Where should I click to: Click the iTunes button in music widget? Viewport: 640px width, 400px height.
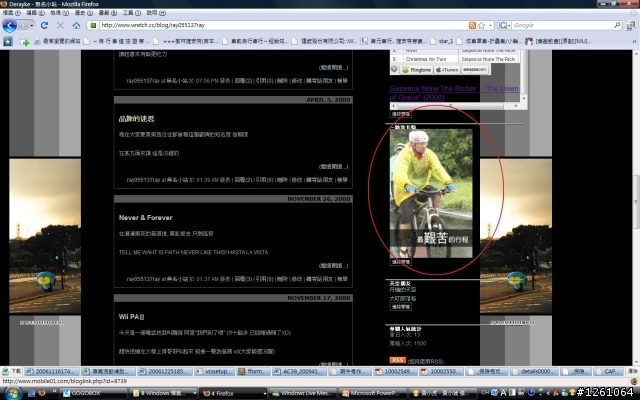point(447,70)
